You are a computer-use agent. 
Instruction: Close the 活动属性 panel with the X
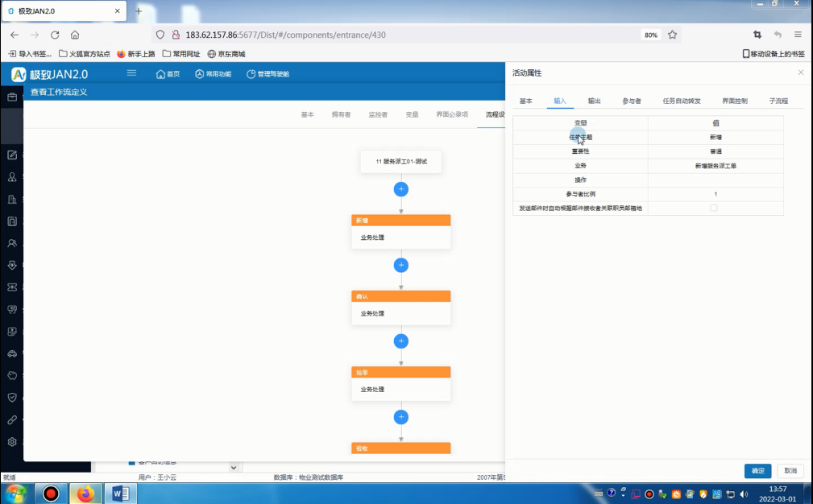pos(801,72)
